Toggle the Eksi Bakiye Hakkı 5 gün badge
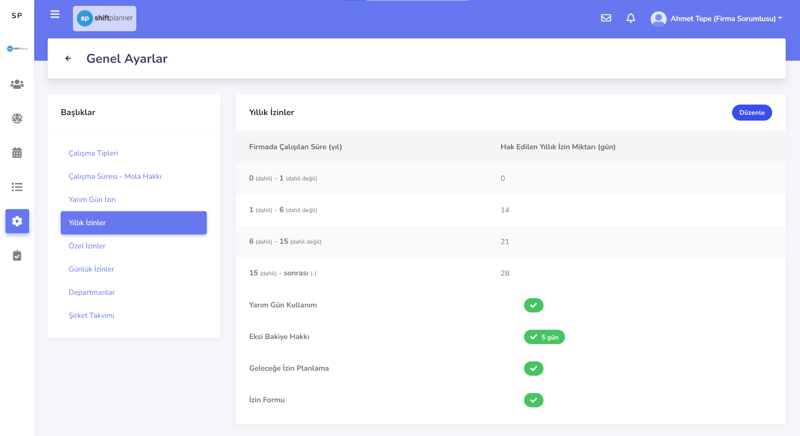Viewport: 800px width, 436px height. coord(544,337)
